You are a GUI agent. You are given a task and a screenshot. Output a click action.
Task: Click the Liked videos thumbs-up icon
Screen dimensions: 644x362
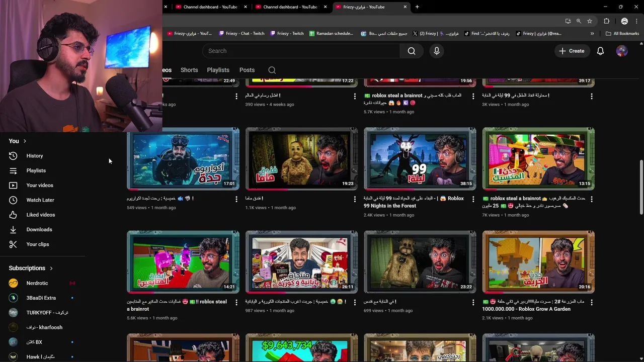13,215
